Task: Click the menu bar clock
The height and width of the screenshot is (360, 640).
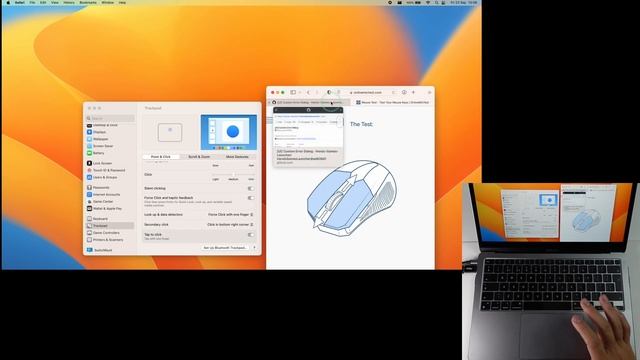Action: coord(463,2)
